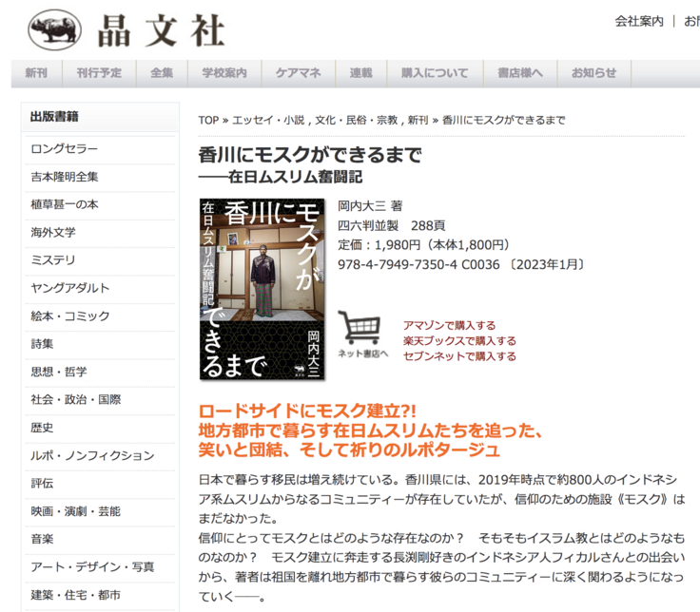This screenshot has width=700, height=612.
Task: Select the 刊行予定 navigation tab
Action: tap(100, 73)
